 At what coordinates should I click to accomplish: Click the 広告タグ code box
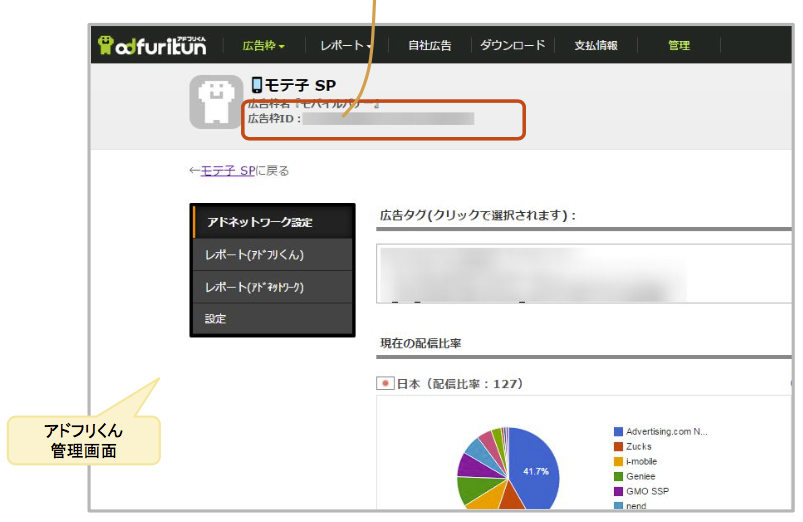tap(584, 274)
